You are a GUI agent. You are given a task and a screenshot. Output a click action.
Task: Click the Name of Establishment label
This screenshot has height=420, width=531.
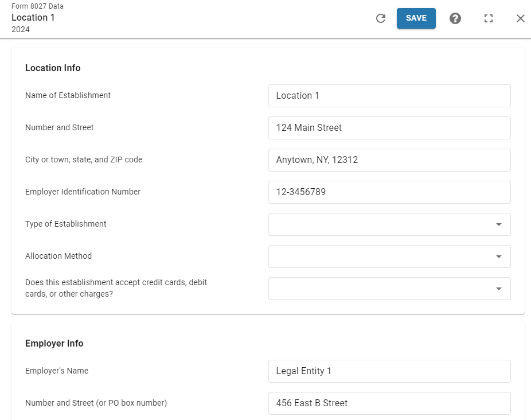tap(68, 95)
